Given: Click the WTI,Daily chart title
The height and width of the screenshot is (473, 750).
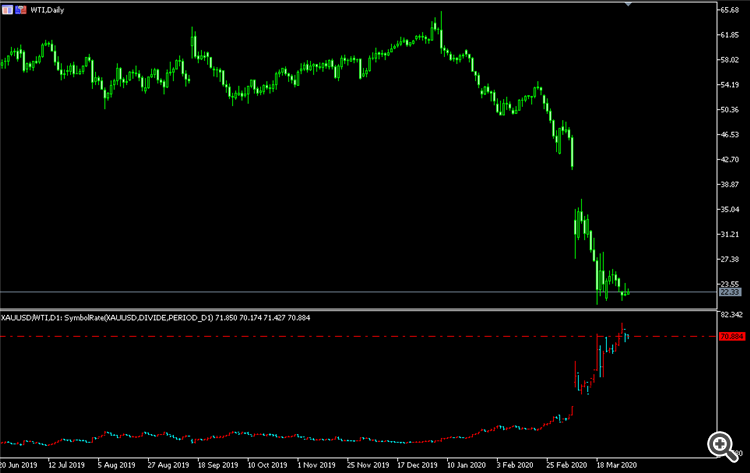Looking at the screenshot, I should click(47, 10).
